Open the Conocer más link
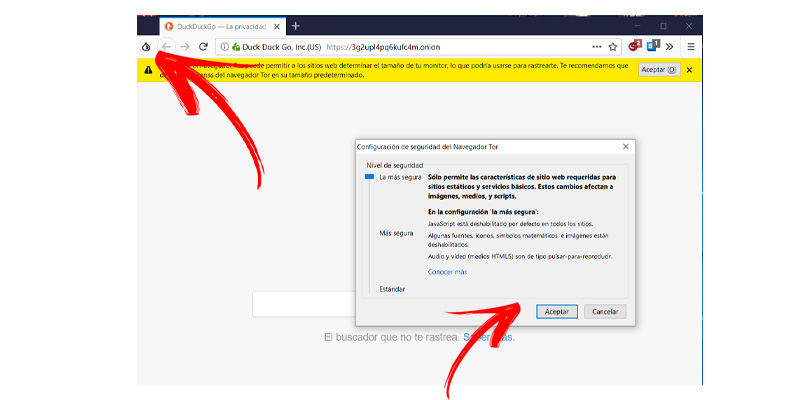 (x=447, y=272)
